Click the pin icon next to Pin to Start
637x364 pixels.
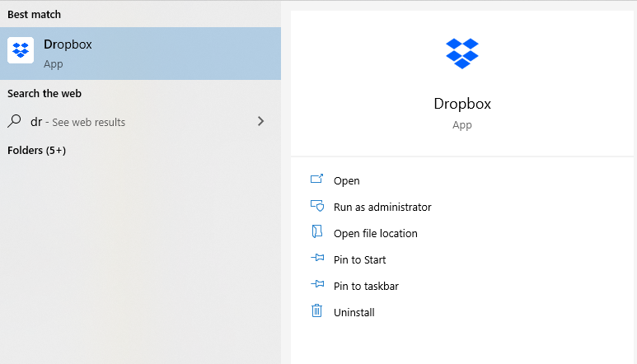[x=316, y=259]
